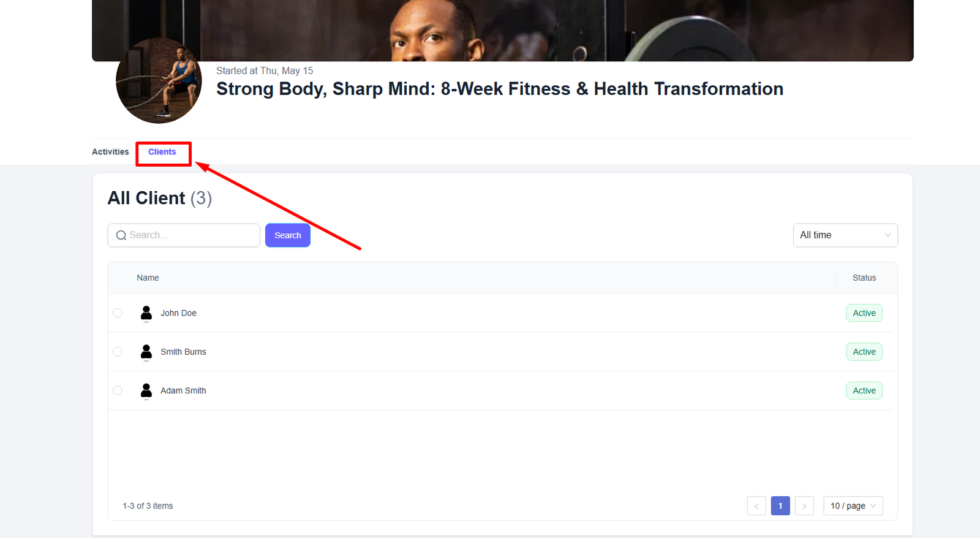The image size is (980, 538).
Task: Click the magnifier icon in search box
Action: [x=121, y=235]
